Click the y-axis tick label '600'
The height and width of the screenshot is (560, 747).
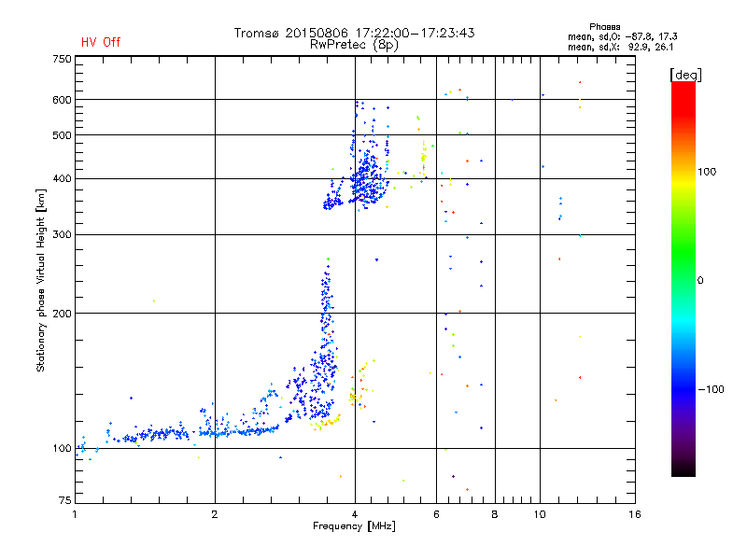pos(62,100)
